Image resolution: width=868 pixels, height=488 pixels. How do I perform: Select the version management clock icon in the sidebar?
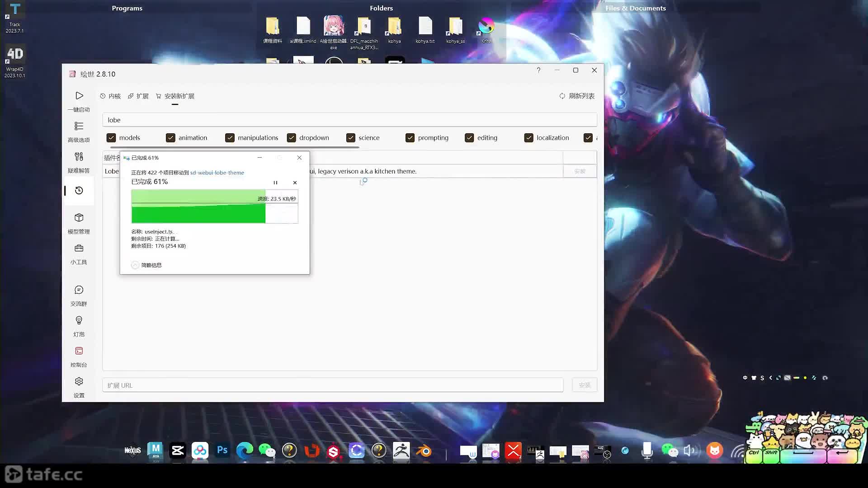click(79, 191)
